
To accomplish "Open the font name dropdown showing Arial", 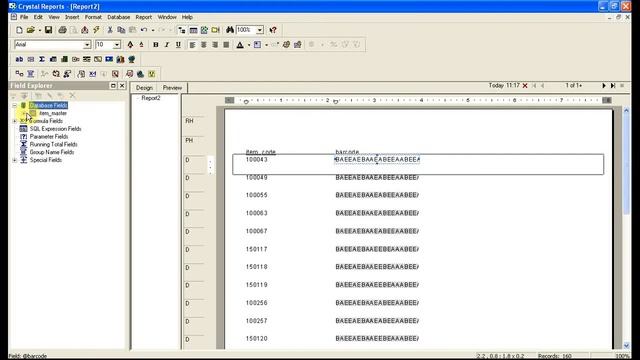I will pyautogui.click(x=87, y=44).
